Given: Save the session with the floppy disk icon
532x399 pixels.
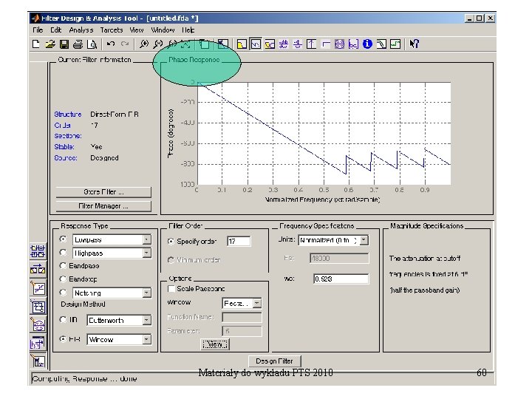Looking at the screenshot, I should point(64,44).
